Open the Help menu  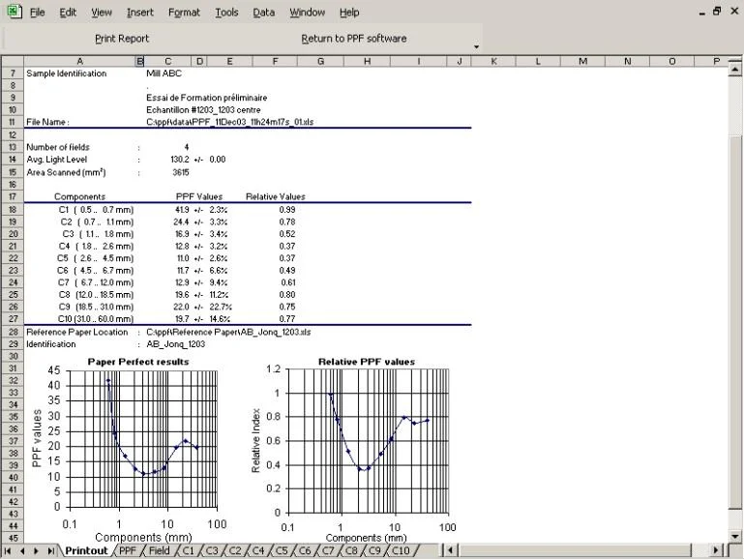pos(349,13)
